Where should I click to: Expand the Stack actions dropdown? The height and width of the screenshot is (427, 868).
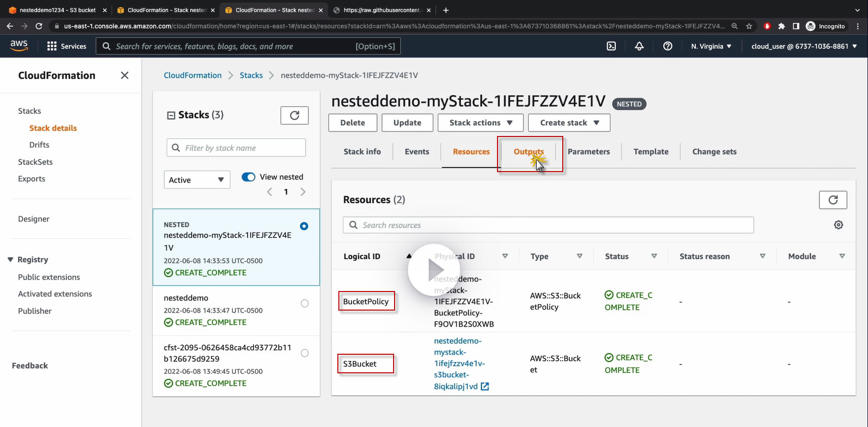point(480,123)
